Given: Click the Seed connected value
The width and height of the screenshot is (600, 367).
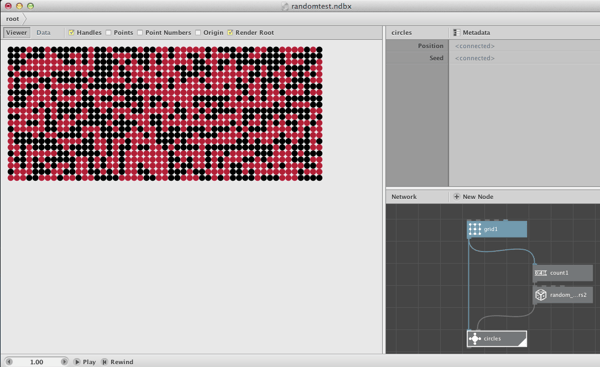Looking at the screenshot, I should pyautogui.click(x=474, y=58).
